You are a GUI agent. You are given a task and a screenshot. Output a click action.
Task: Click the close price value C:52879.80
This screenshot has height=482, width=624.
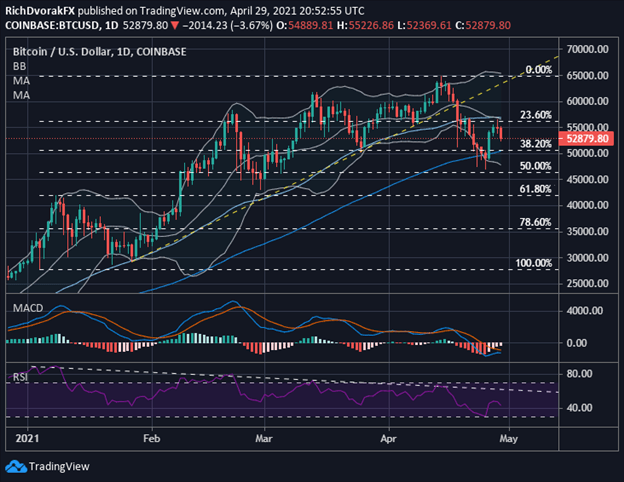(x=483, y=25)
